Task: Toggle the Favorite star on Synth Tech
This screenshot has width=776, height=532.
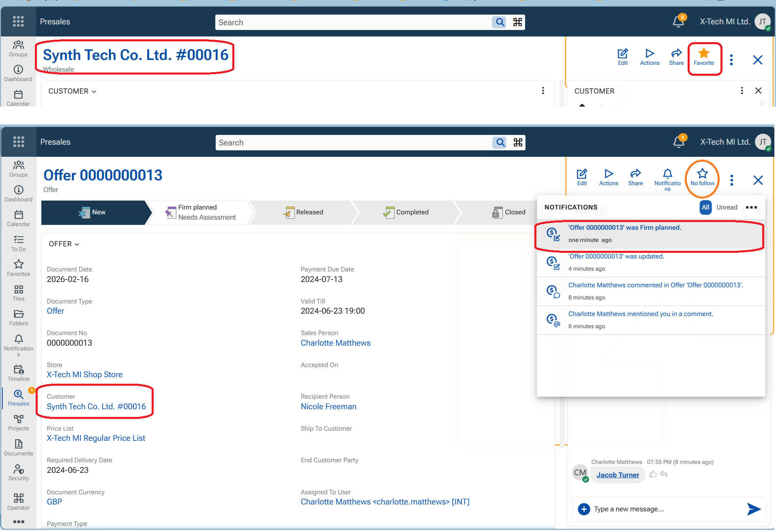Action: point(704,53)
